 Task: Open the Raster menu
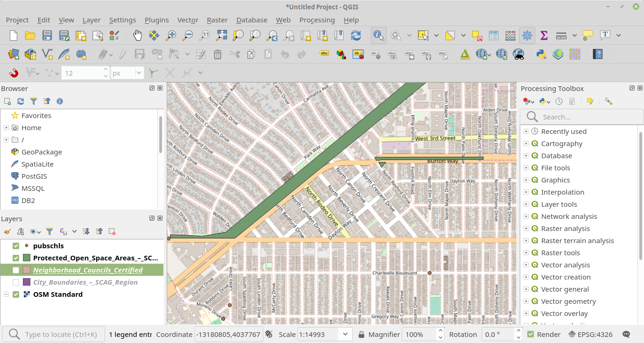pyautogui.click(x=217, y=20)
